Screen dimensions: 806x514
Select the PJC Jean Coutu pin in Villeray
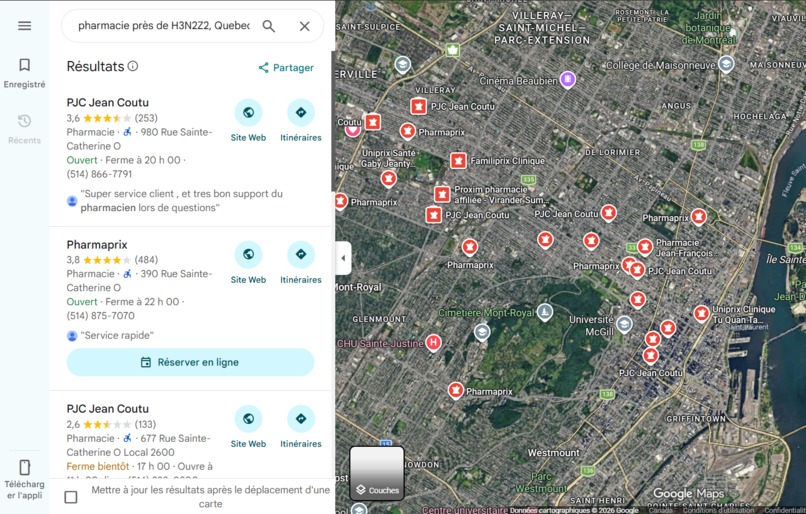coord(418,106)
